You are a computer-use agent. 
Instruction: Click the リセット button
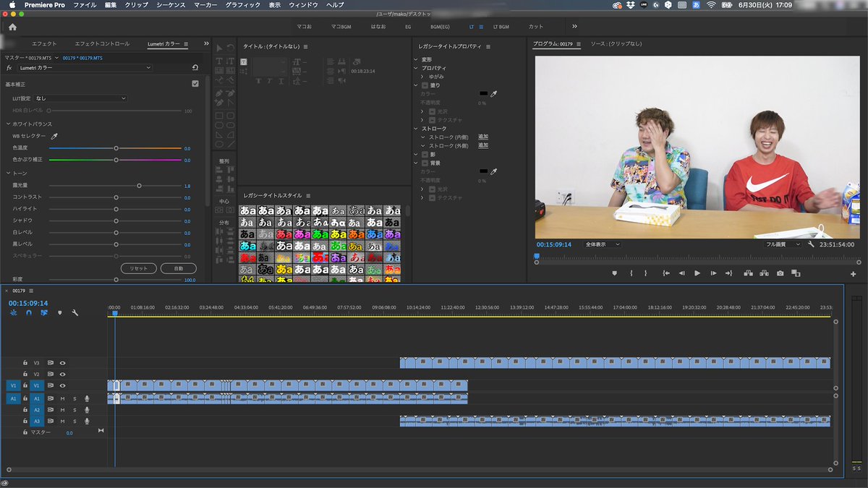[138, 268]
